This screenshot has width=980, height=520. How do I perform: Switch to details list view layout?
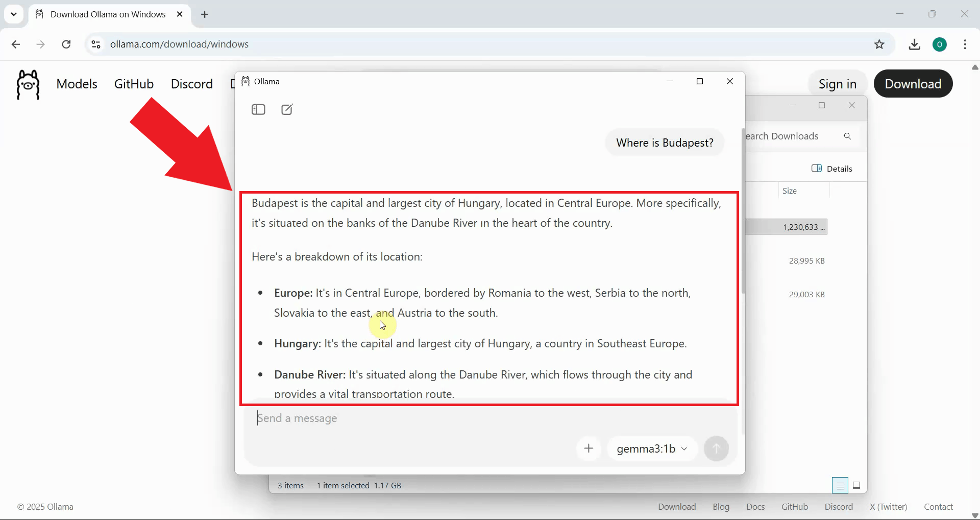click(x=840, y=485)
